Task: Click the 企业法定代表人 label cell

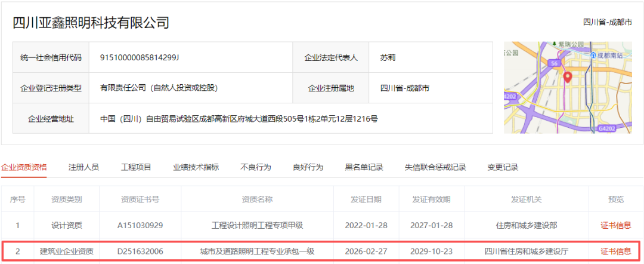Action: pyautogui.click(x=330, y=57)
